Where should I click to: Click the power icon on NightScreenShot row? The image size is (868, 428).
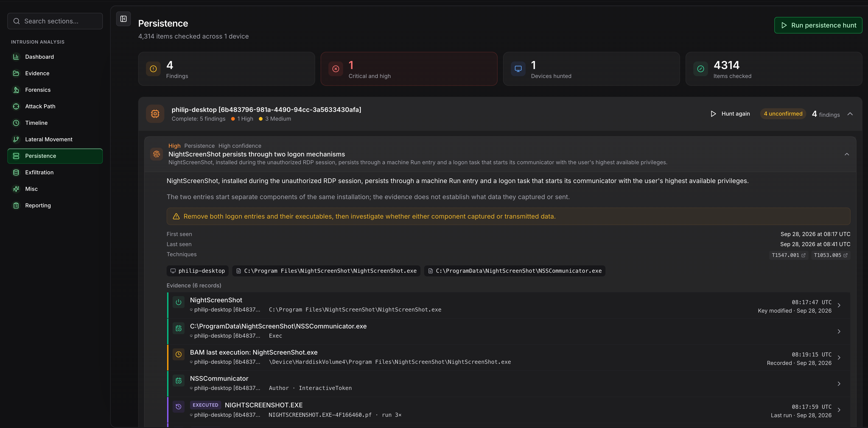(179, 302)
